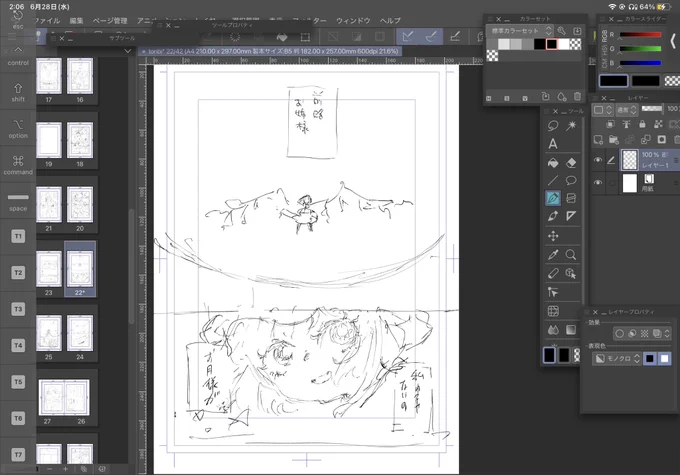The height and width of the screenshot is (475, 680).
Task: Select the Text tool
Action: point(553,144)
